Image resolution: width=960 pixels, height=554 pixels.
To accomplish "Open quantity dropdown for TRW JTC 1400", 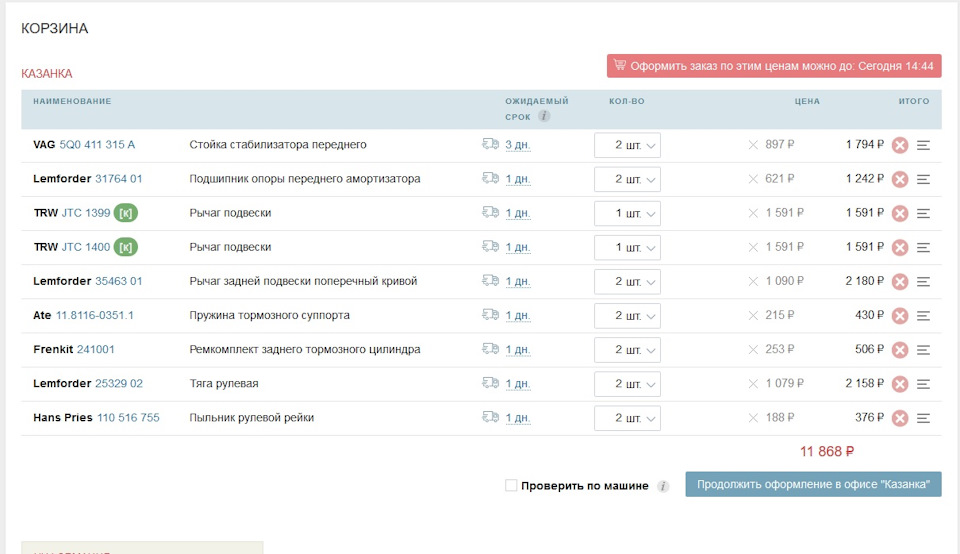I will pyautogui.click(x=627, y=247).
